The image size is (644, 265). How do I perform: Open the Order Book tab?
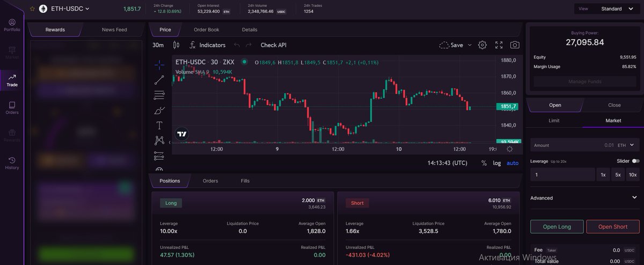coord(207,30)
